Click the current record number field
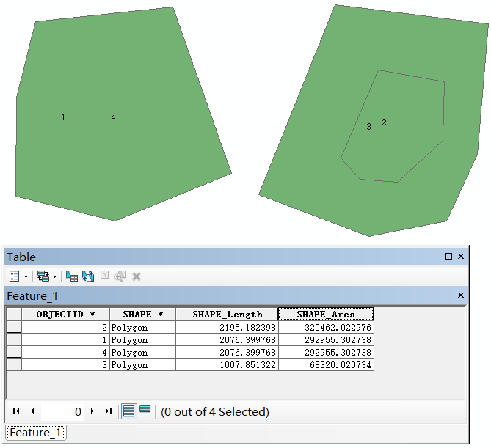The width and height of the screenshot is (491, 448). [62, 411]
